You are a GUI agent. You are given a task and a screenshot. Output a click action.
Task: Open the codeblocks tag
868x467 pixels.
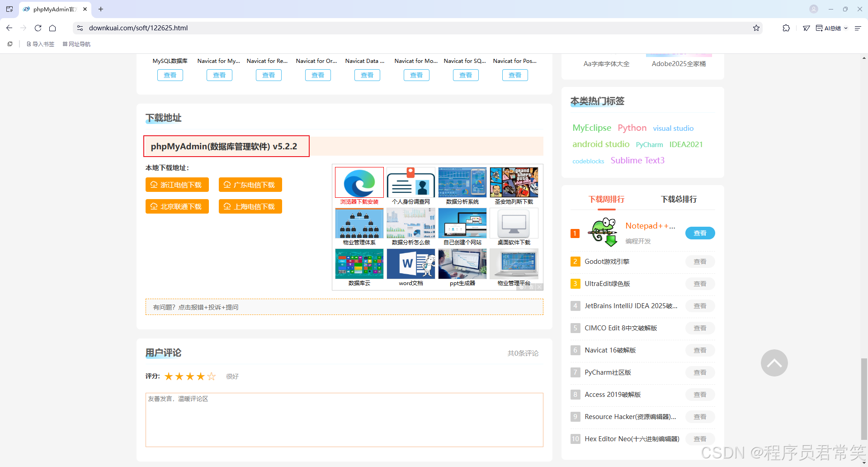point(588,161)
